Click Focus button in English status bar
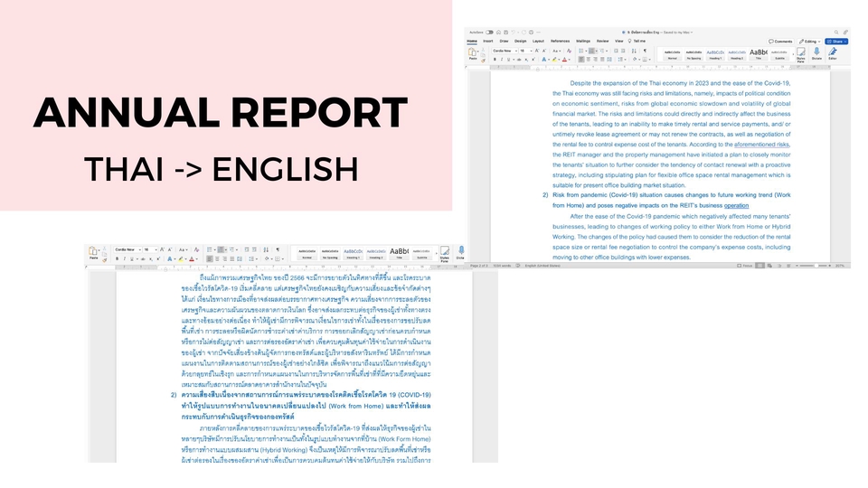 [x=744, y=266]
